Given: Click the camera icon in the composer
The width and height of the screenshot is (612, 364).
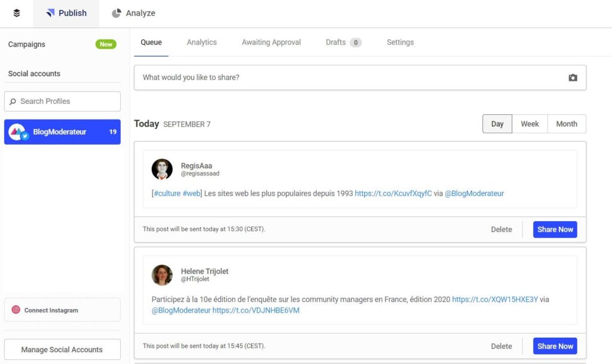Looking at the screenshot, I should 573,78.
